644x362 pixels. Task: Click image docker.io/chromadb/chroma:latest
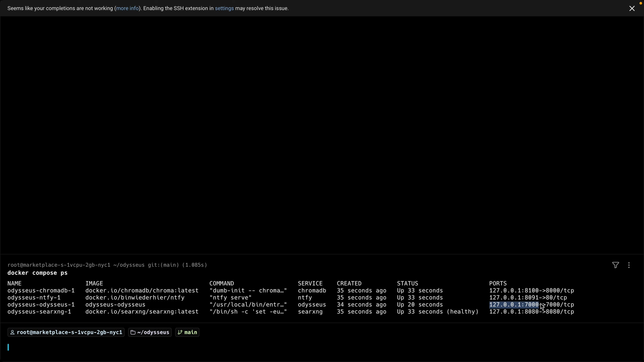(142, 291)
